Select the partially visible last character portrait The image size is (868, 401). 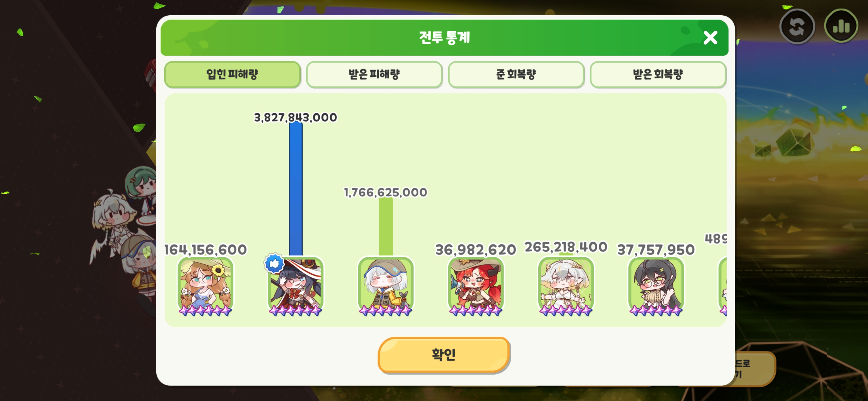(723, 286)
